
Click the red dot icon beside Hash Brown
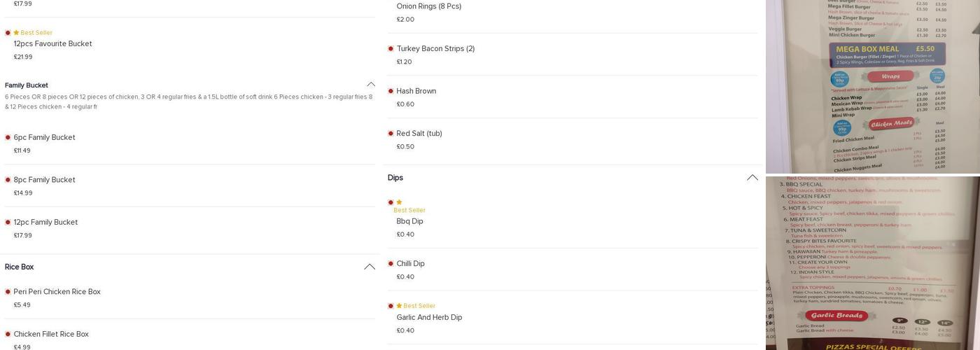tap(391, 92)
